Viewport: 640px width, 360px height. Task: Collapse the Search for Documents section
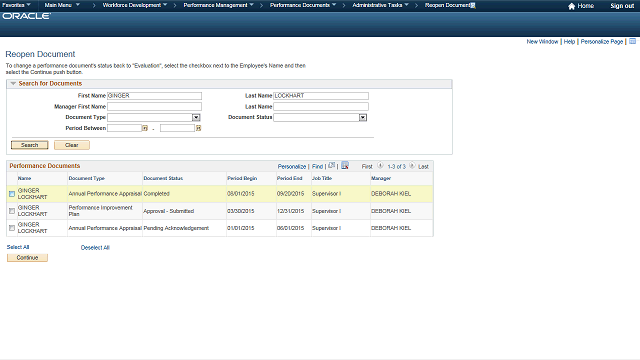coord(13,84)
